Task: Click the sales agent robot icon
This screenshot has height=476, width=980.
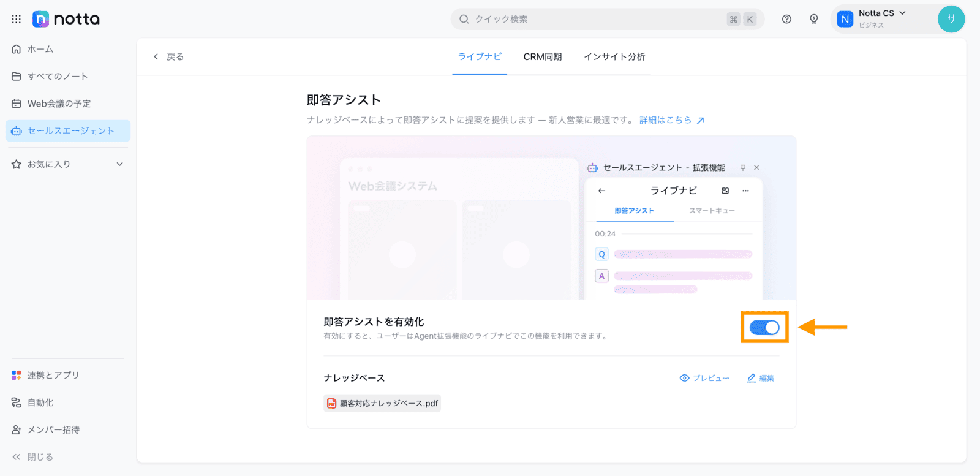Action: point(17,131)
